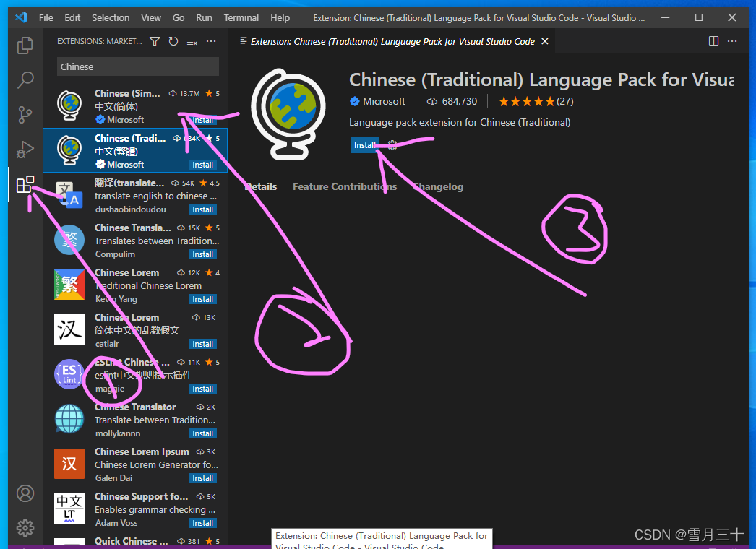Open the Search view in activity bar
The width and height of the screenshot is (756, 549).
[x=25, y=80]
